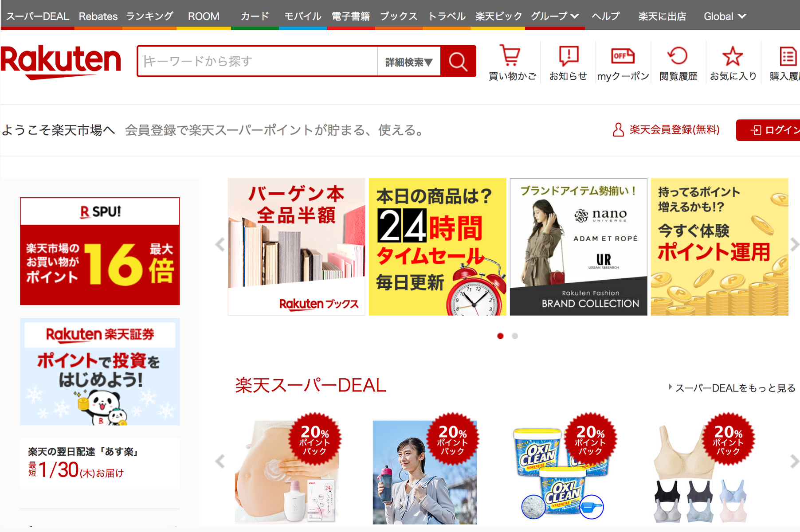Click the red ログイン button
This screenshot has width=800, height=532.
[768, 130]
